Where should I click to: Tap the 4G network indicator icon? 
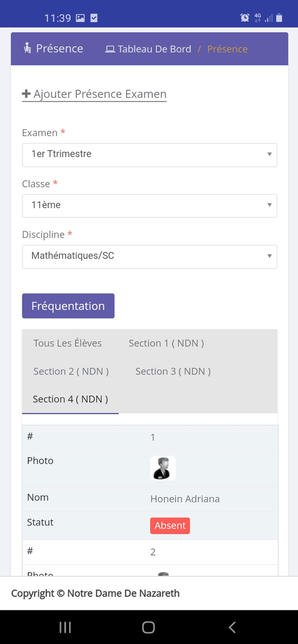[258, 18]
